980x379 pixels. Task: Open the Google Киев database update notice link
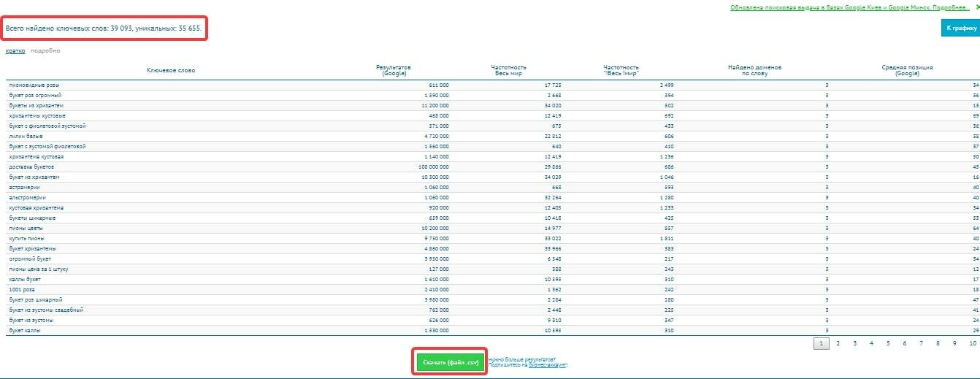pyautogui.click(x=850, y=8)
